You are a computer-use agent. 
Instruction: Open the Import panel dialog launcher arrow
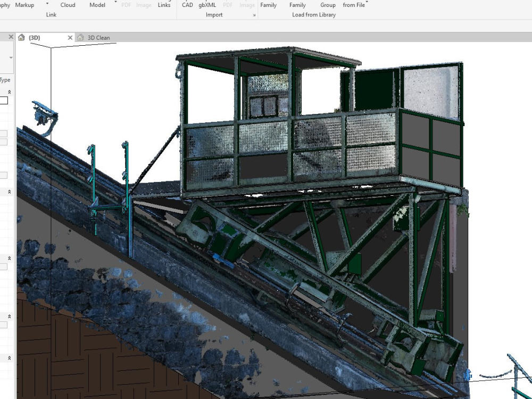tap(254, 15)
